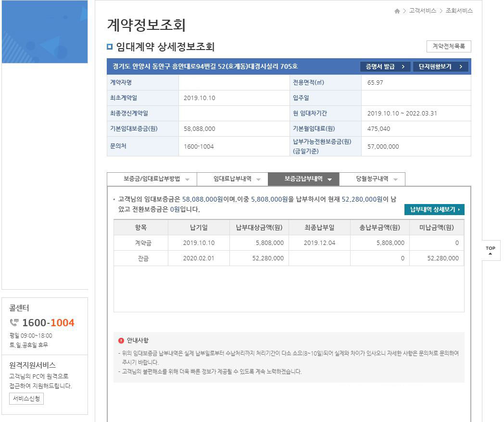Click the 최종납부일 column header
Screen dimensions: 504x422
coord(319,228)
